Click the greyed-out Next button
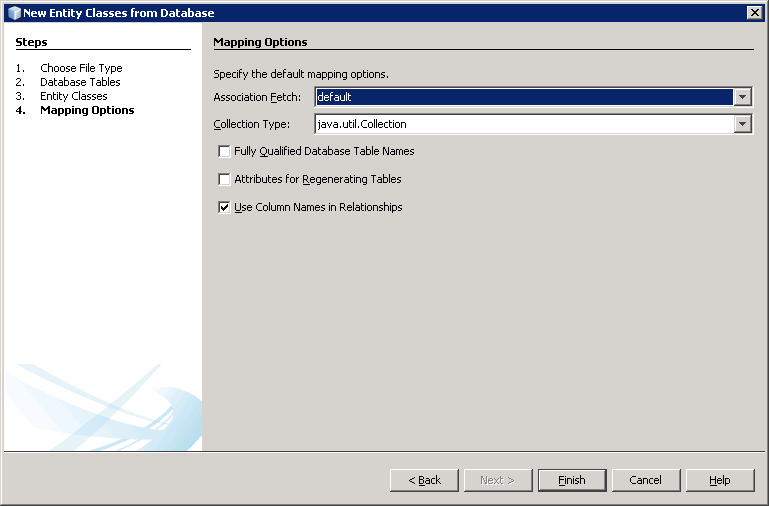This screenshot has width=769, height=506. pyautogui.click(x=497, y=480)
